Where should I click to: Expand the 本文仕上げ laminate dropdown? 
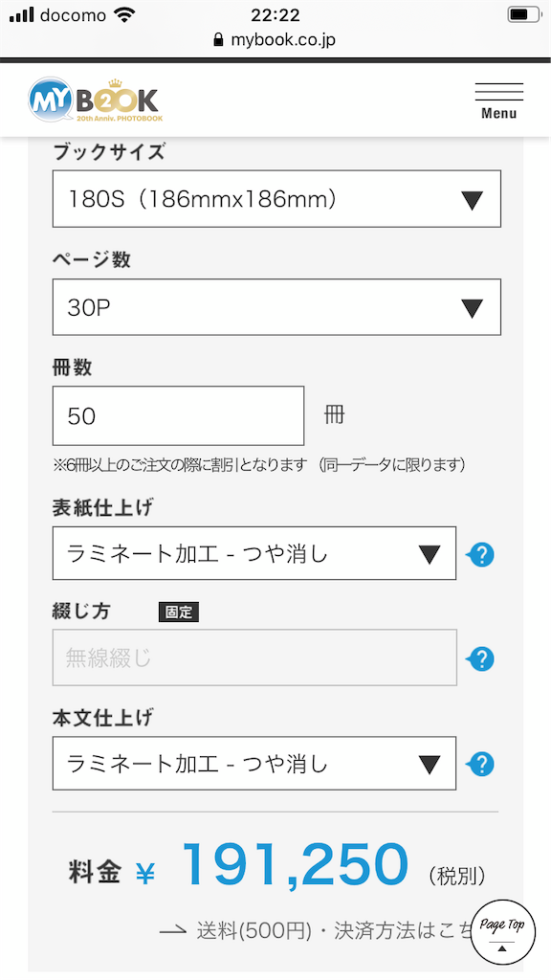(x=254, y=763)
